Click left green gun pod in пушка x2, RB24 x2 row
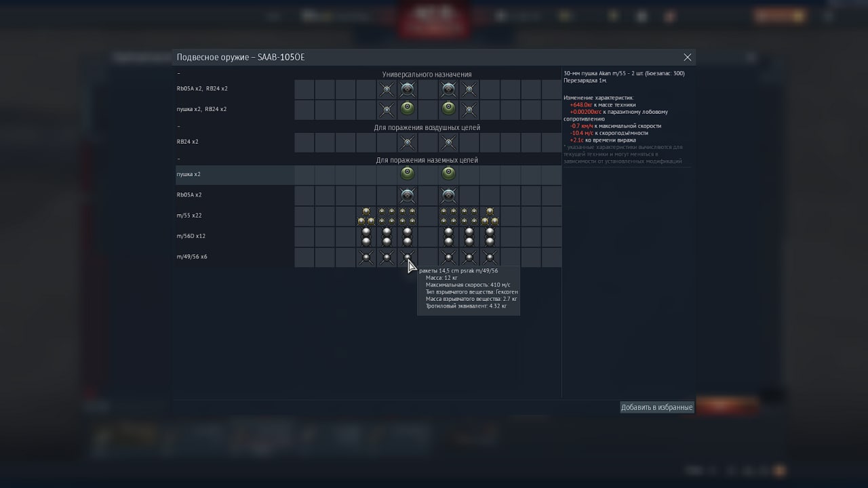Image resolution: width=868 pixels, height=488 pixels. [x=408, y=108]
